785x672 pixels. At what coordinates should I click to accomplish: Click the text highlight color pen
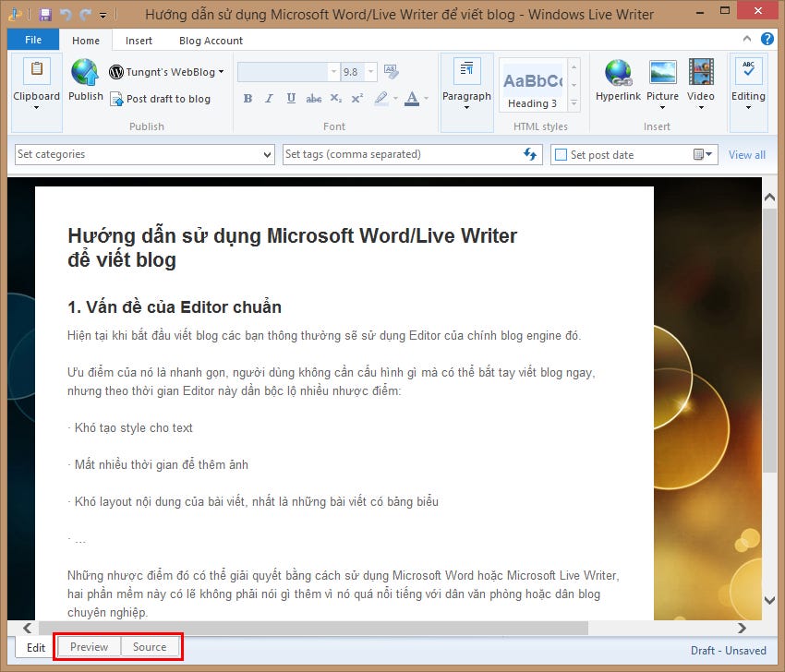pos(381,98)
